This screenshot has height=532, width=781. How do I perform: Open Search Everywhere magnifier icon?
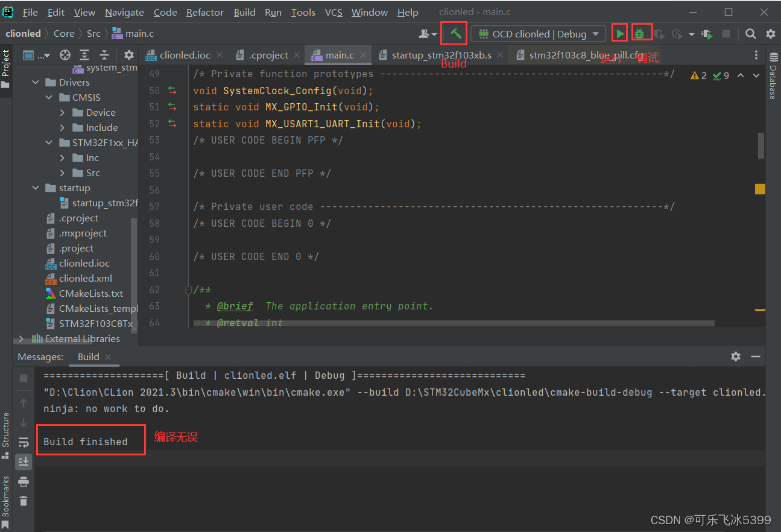point(750,34)
